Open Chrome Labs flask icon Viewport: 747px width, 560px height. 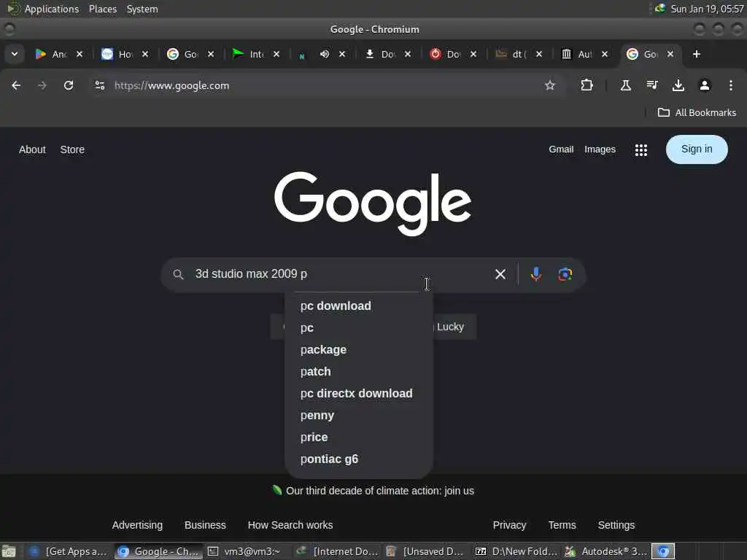625,85
